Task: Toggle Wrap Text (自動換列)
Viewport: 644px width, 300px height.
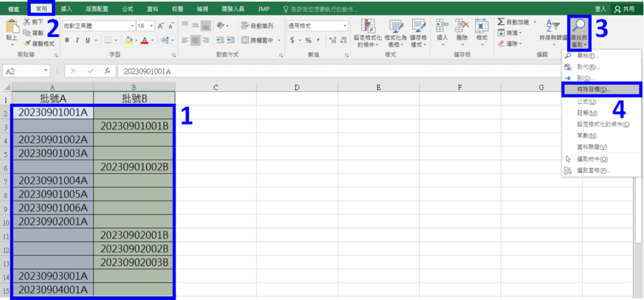Action: [x=258, y=26]
